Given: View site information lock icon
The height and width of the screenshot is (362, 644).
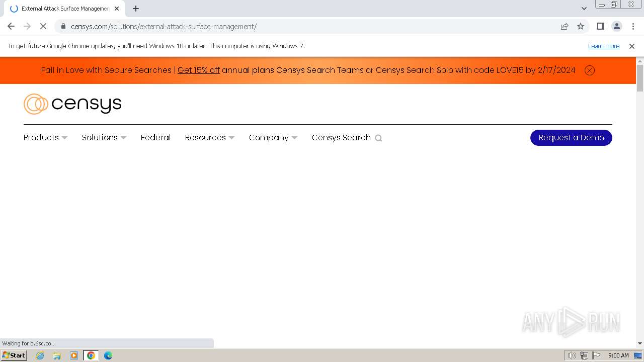Looking at the screenshot, I should click(x=63, y=26).
